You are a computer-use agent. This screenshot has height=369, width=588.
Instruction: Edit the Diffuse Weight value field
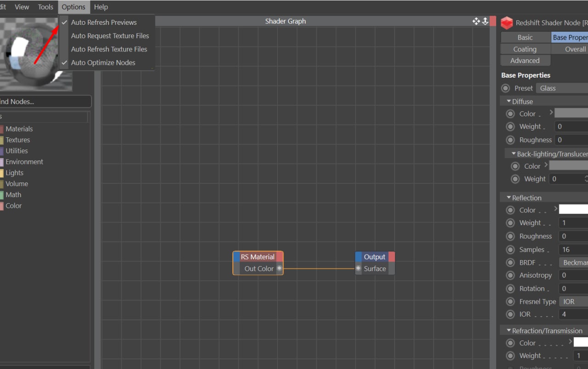(571, 127)
